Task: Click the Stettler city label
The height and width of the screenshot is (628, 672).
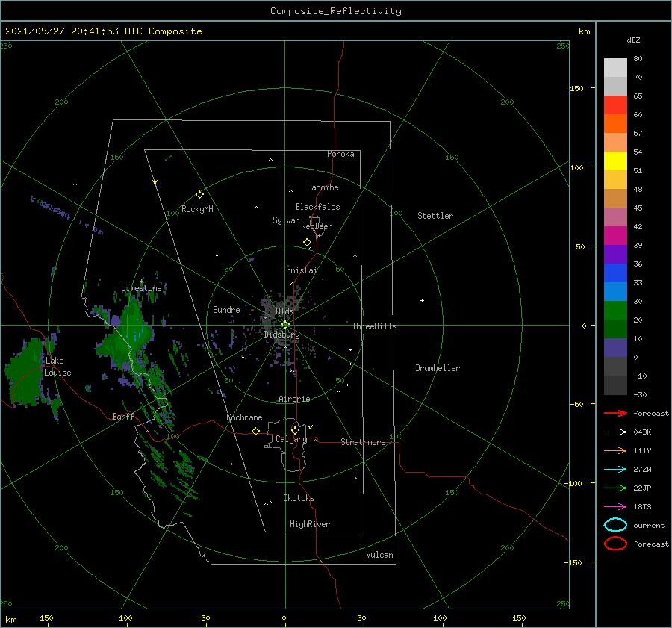Action: point(435,216)
